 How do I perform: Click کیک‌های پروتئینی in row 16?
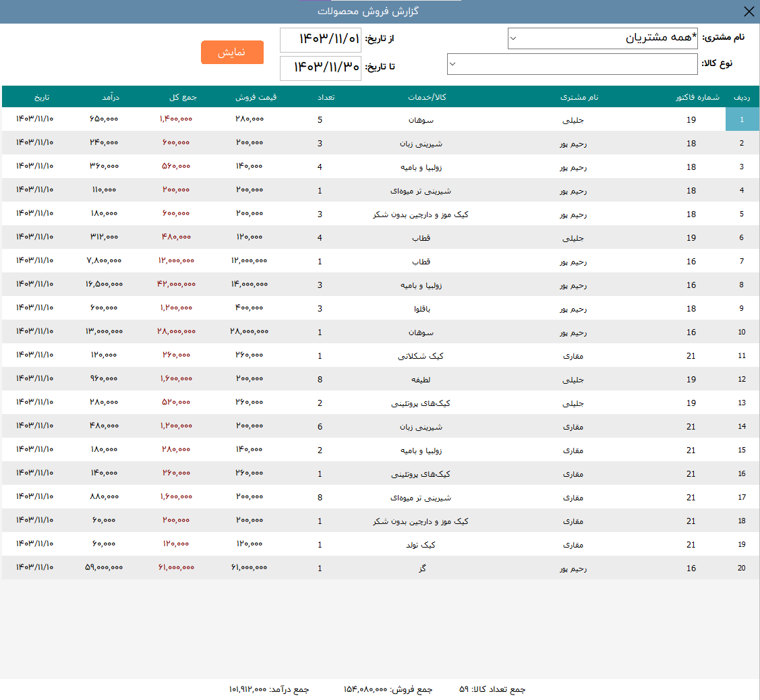[x=421, y=474]
